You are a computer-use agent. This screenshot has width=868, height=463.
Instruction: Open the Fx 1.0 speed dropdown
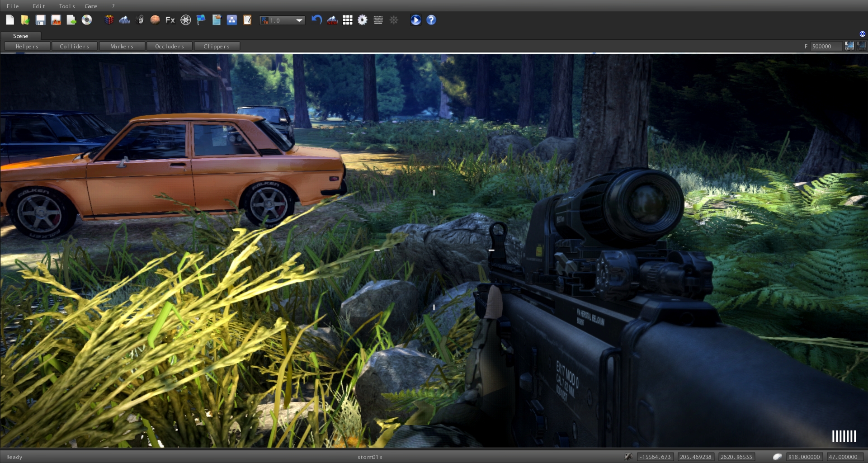[x=282, y=20]
